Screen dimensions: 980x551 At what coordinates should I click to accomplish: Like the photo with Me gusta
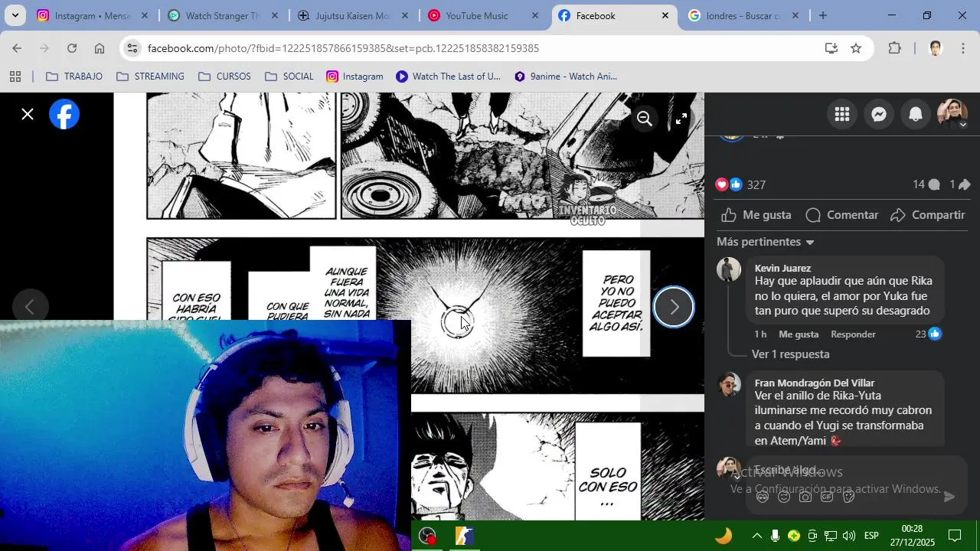pyautogui.click(x=756, y=215)
